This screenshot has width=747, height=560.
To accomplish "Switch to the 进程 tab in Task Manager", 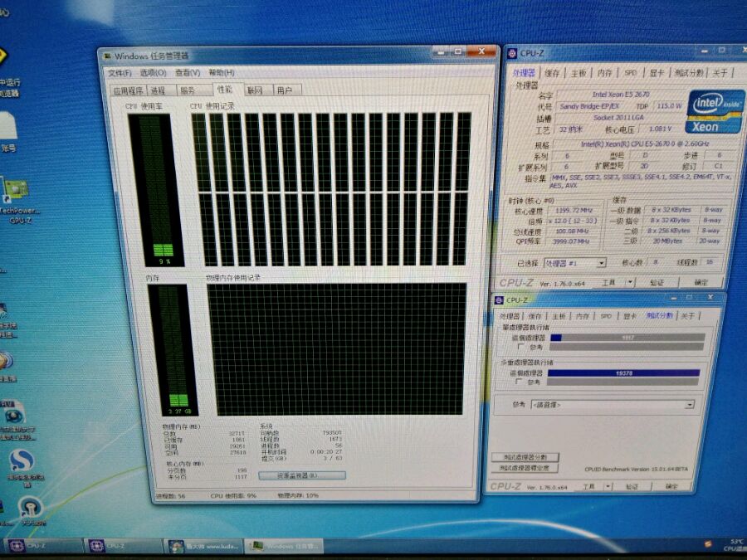I will [x=160, y=90].
